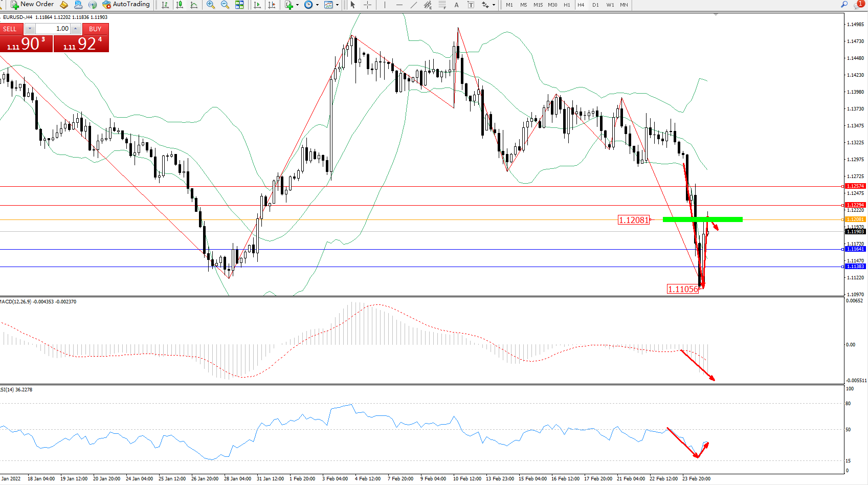The image size is (868, 485).
Task: Zoom in on the chart
Action: pos(210,5)
